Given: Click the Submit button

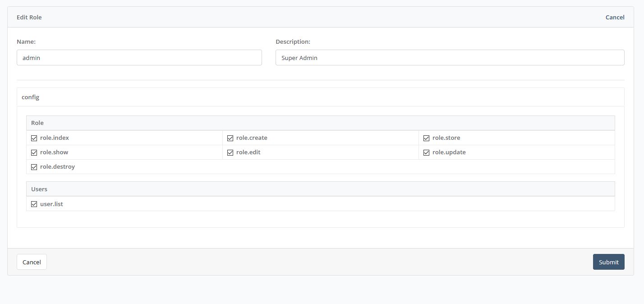Looking at the screenshot, I should click(x=608, y=262).
